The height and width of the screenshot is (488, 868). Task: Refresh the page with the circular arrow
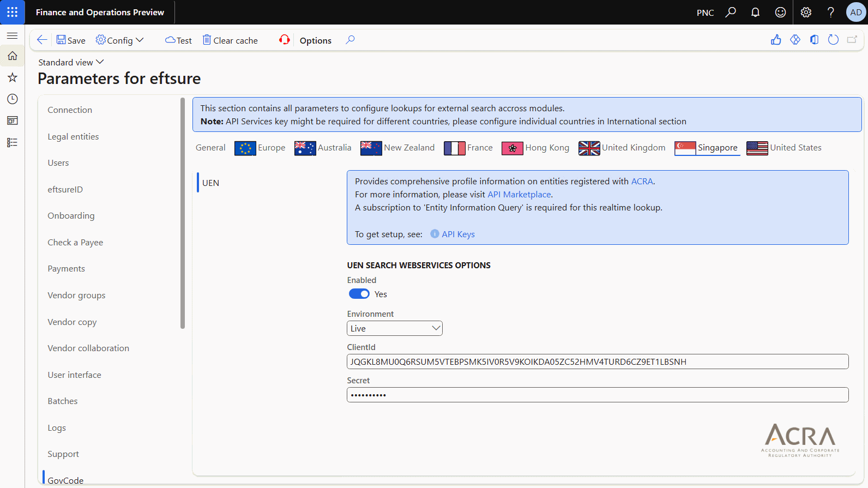click(833, 40)
